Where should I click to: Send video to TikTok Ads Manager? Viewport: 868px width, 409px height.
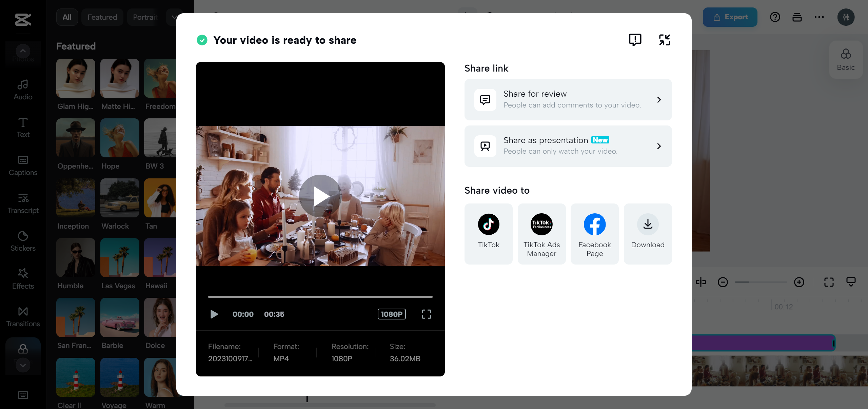[541, 234]
